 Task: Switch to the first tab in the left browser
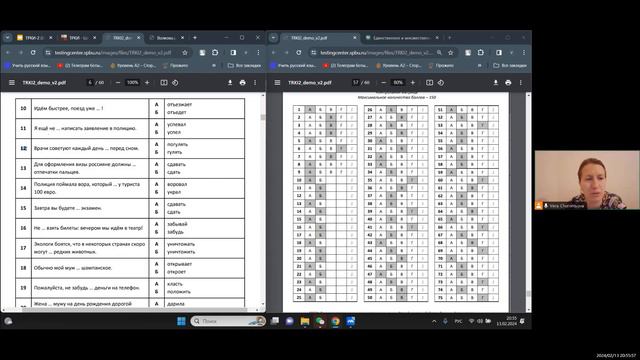click(35, 38)
